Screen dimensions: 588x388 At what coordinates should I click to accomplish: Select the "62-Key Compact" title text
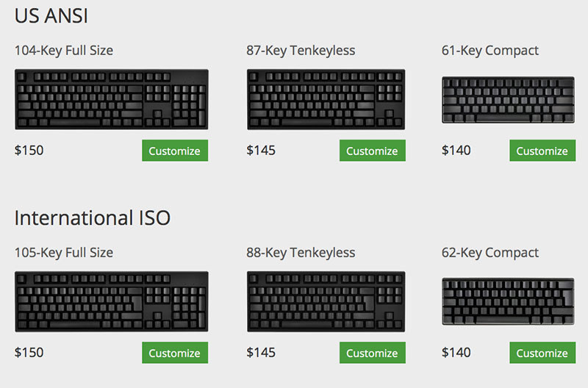pyautogui.click(x=490, y=253)
